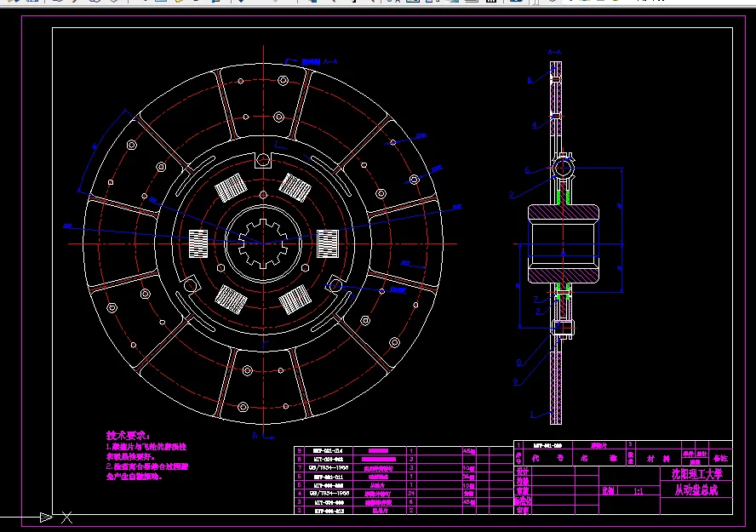The height and width of the screenshot is (532, 756).
Task: Select parts list cell 'GB/T834-1966' in row 4
Action: [x=329, y=493]
